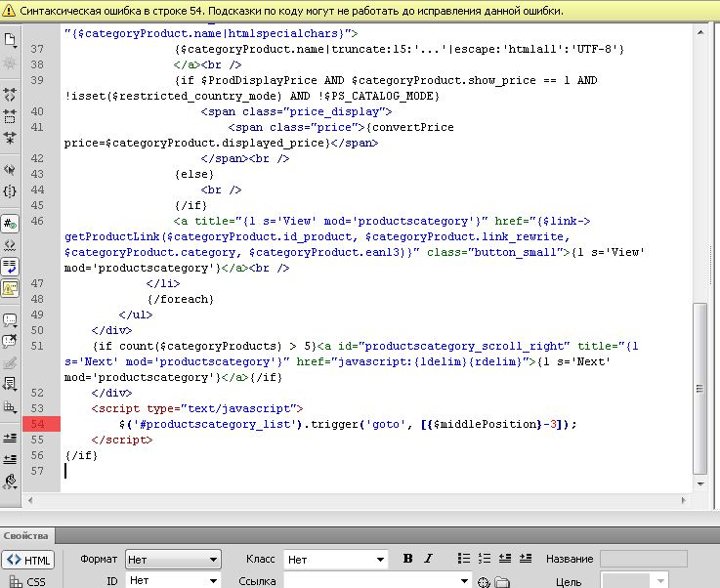The image size is (720, 588).
Task: Click the Outdent Code icon
Action: tap(10, 459)
